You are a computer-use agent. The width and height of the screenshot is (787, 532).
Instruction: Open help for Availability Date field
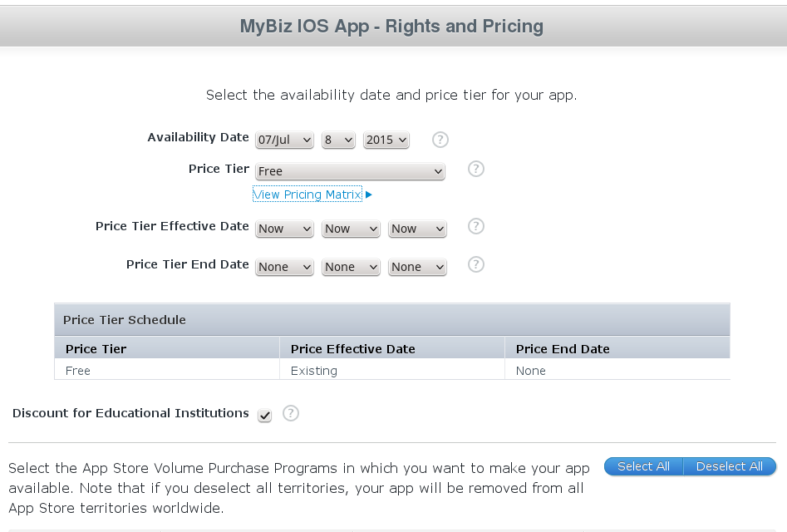click(440, 140)
